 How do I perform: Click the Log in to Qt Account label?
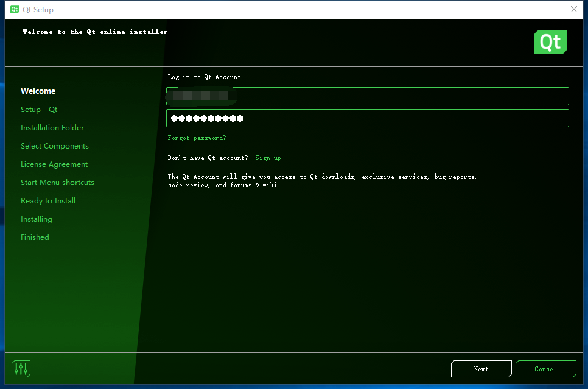[204, 77]
